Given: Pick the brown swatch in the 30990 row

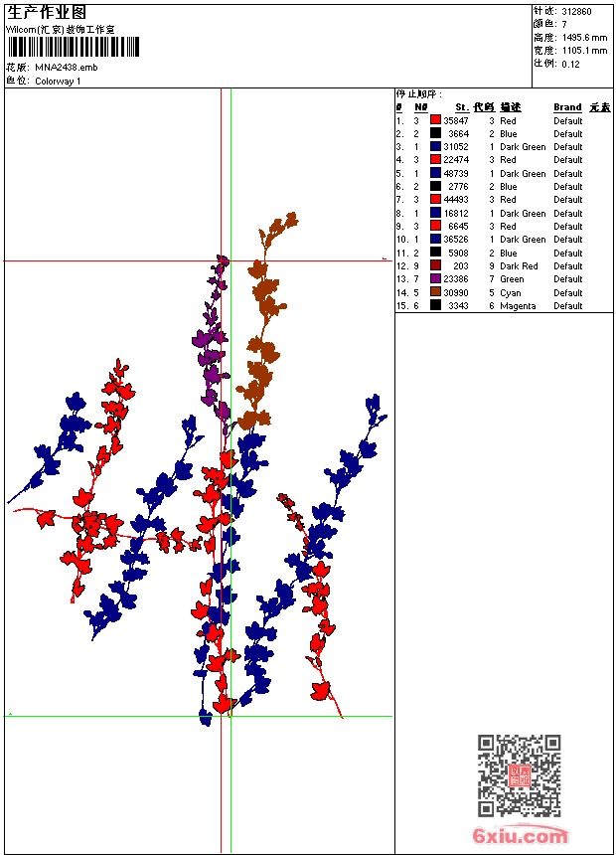Looking at the screenshot, I should pyautogui.click(x=435, y=292).
